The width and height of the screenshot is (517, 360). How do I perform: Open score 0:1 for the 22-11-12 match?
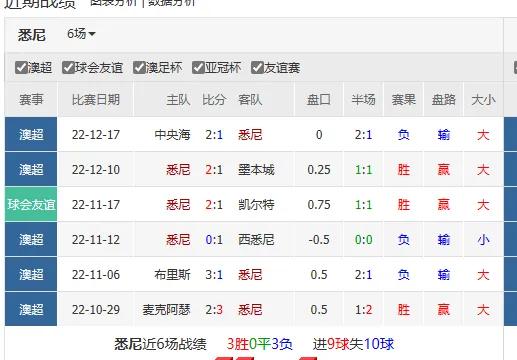click(214, 239)
